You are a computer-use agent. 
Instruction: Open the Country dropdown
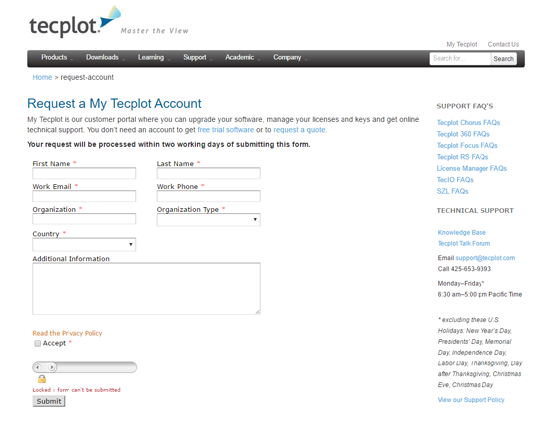(x=84, y=245)
